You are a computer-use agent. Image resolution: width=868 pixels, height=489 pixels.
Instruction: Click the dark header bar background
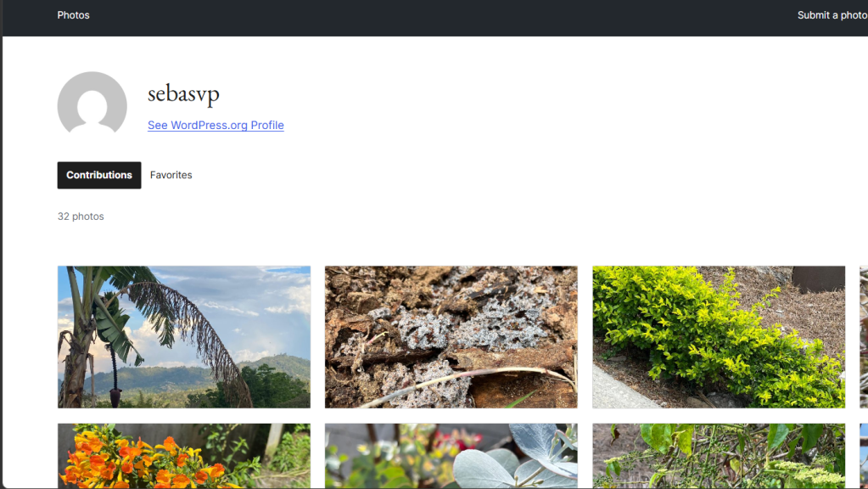coord(443,18)
